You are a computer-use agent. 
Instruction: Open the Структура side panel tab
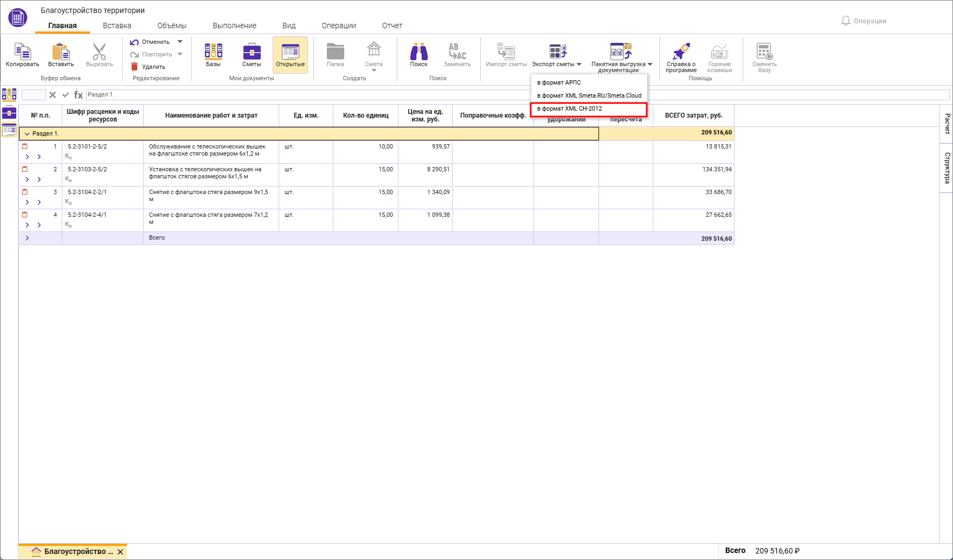click(946, 168)
